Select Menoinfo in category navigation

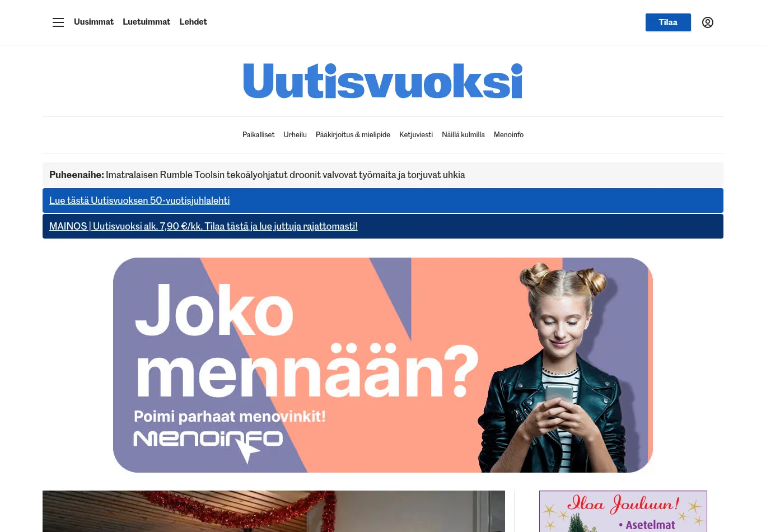coord(508,135)
